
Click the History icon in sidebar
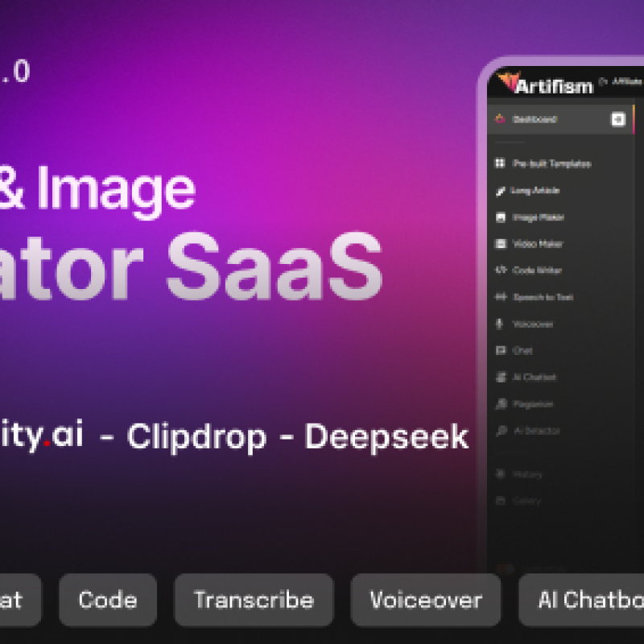pos(500,474)
